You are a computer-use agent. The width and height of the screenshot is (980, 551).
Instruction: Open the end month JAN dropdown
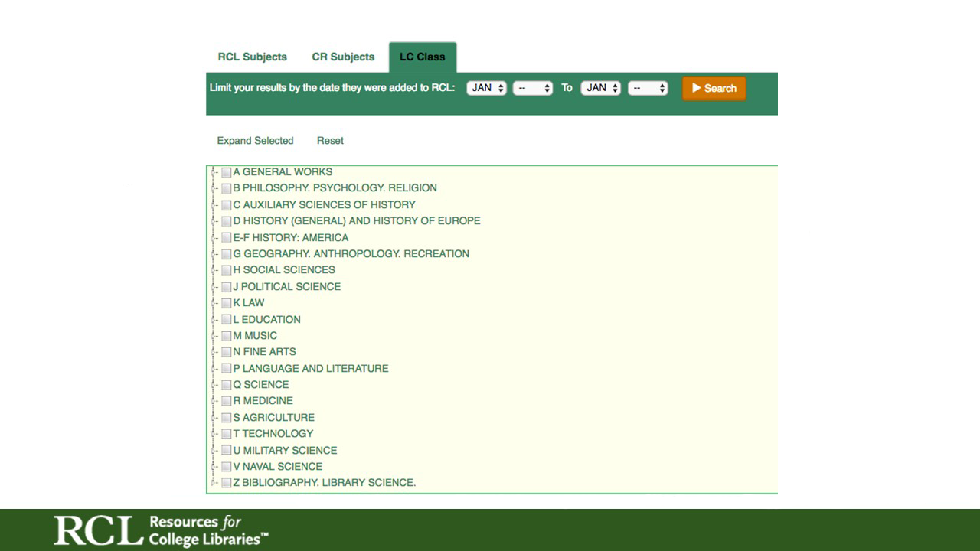point(600,88)
